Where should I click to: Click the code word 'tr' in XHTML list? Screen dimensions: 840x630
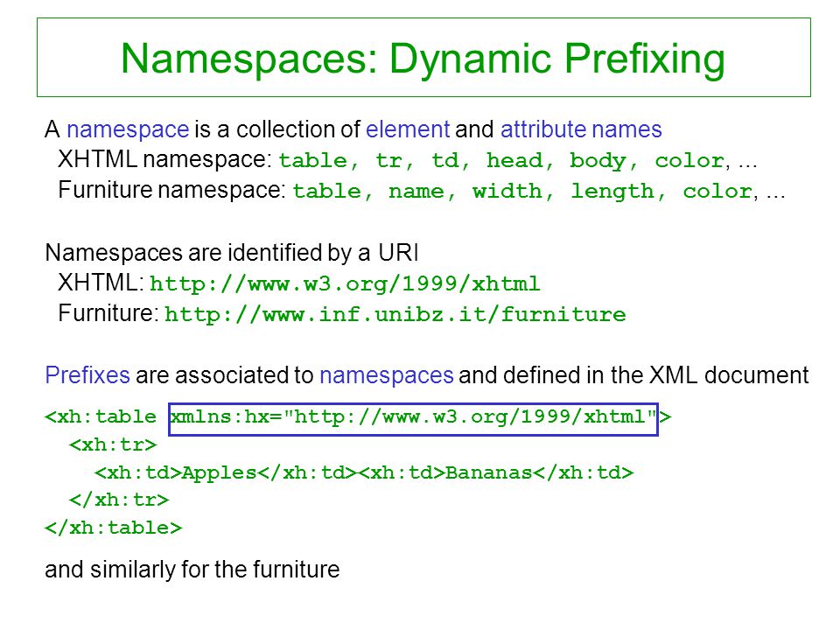point(388,160)
